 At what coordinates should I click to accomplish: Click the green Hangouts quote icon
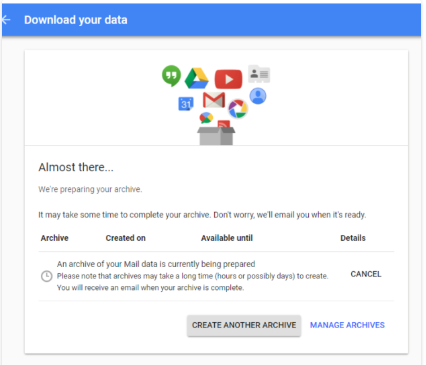pos(171,76)
